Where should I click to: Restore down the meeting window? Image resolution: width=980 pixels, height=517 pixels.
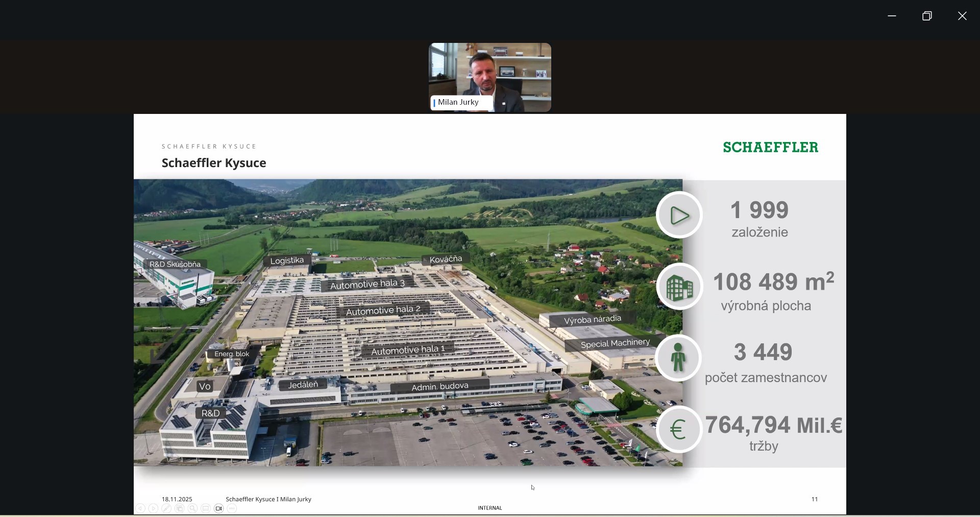(927, 16)
